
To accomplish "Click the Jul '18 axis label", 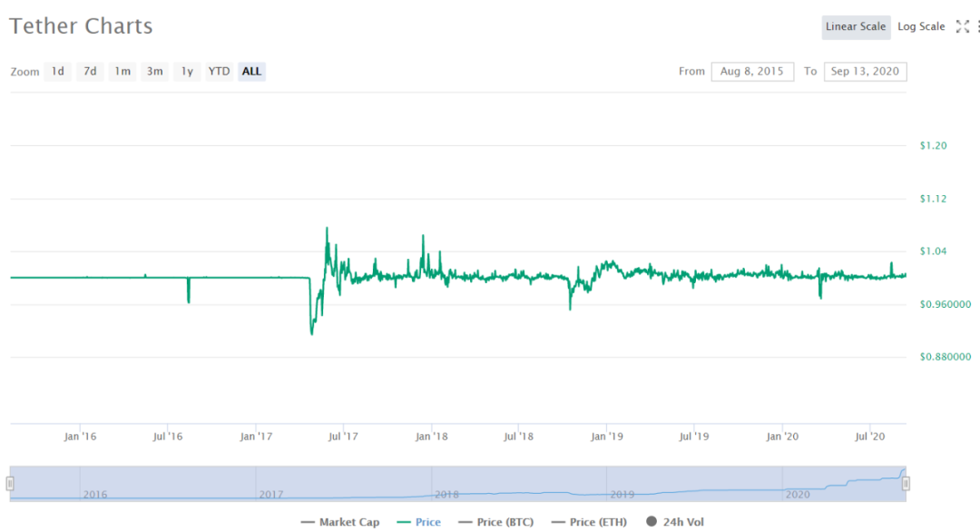I will pyautogui.click(x=519, y=437).
